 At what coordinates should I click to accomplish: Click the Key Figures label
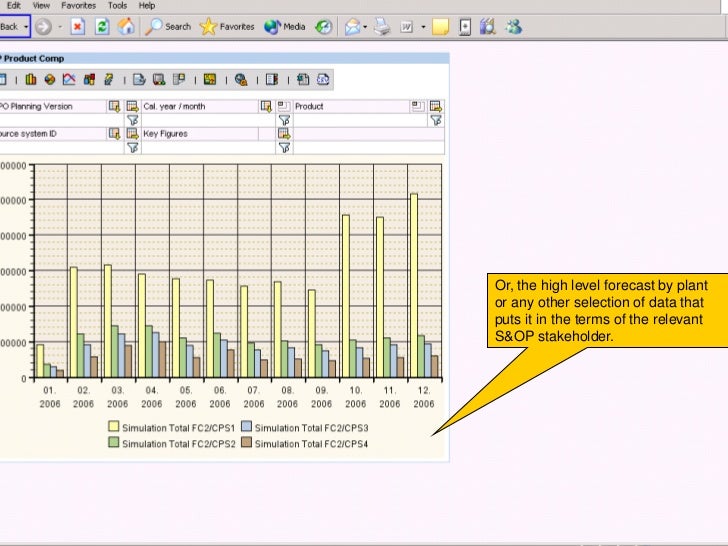coord(165,134)
